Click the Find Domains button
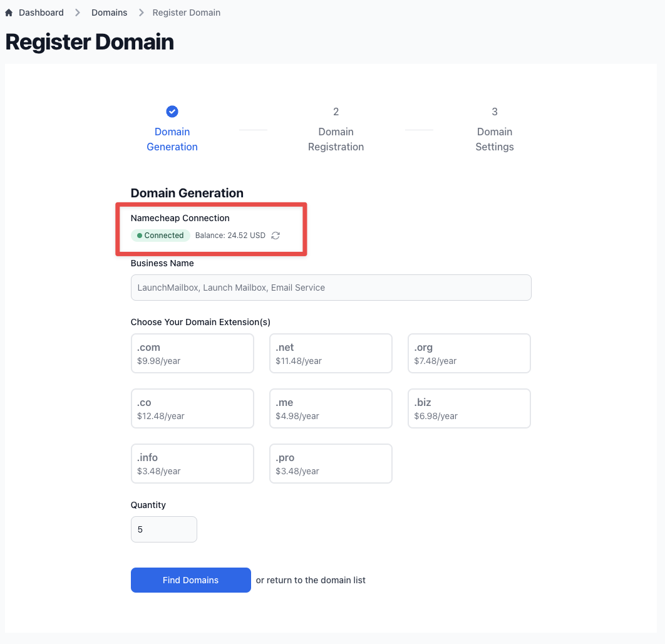 (x=190, y=580)
